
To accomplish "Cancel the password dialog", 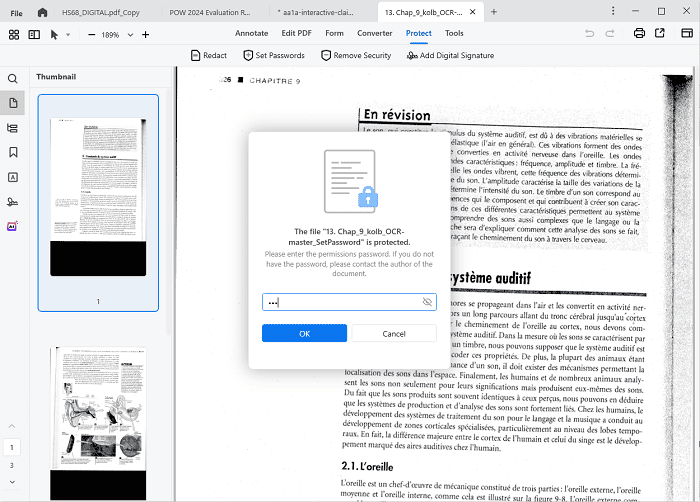I will 393,333.
